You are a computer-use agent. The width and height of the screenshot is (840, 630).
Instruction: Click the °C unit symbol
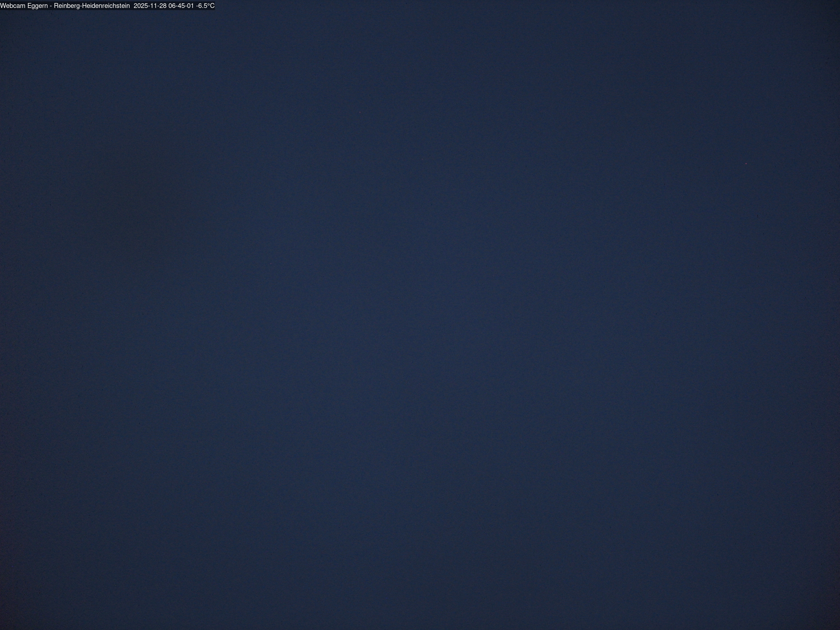pos(211,6)
